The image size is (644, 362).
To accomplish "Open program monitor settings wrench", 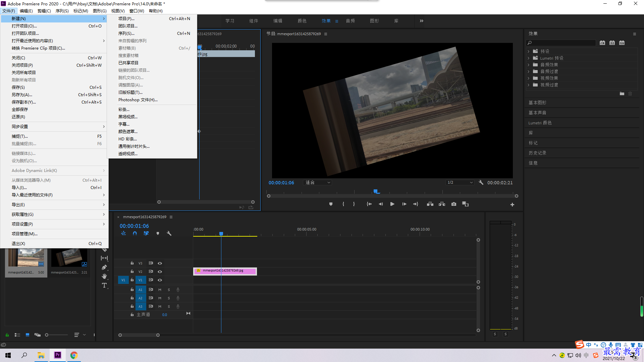I will tap(481, 182).
